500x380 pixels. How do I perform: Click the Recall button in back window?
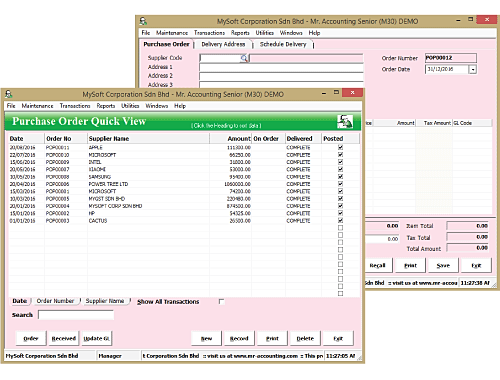click(x=378, y=266)
